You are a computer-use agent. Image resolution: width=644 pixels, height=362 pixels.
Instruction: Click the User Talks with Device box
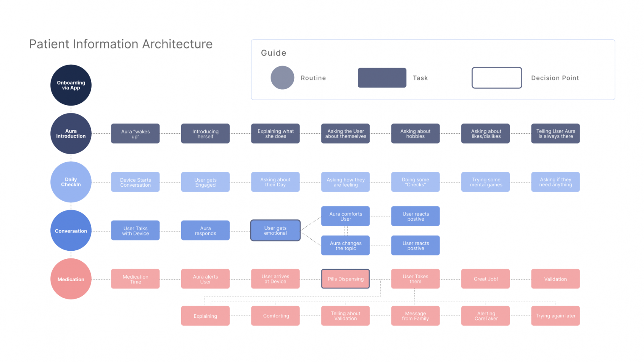click(x=135, y=230)
